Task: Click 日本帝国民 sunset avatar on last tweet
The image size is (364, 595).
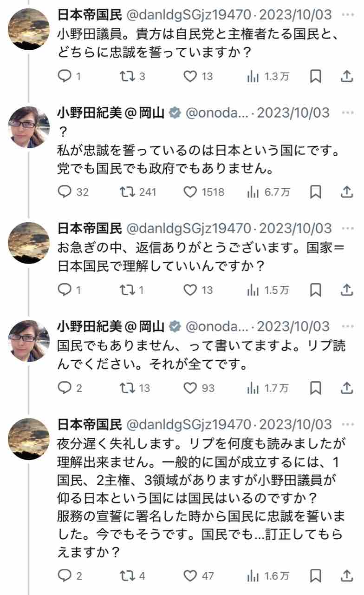Action: click(x=29, y=439)
